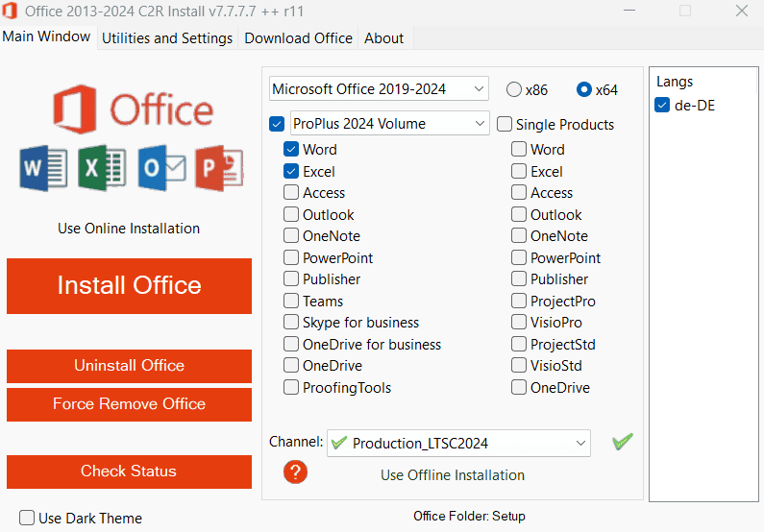
Task: Check the VisioStd checkbox
Action: [x=519, y=365]
